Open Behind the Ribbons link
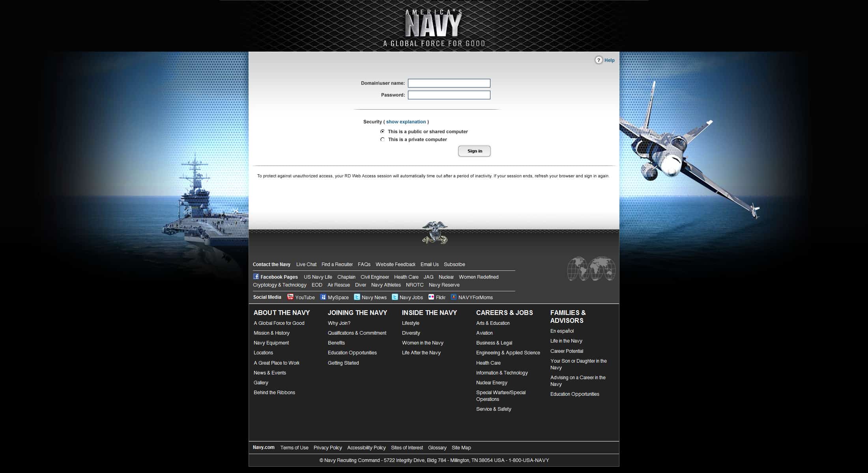868x473 pixels. click(x=274, y=393)
